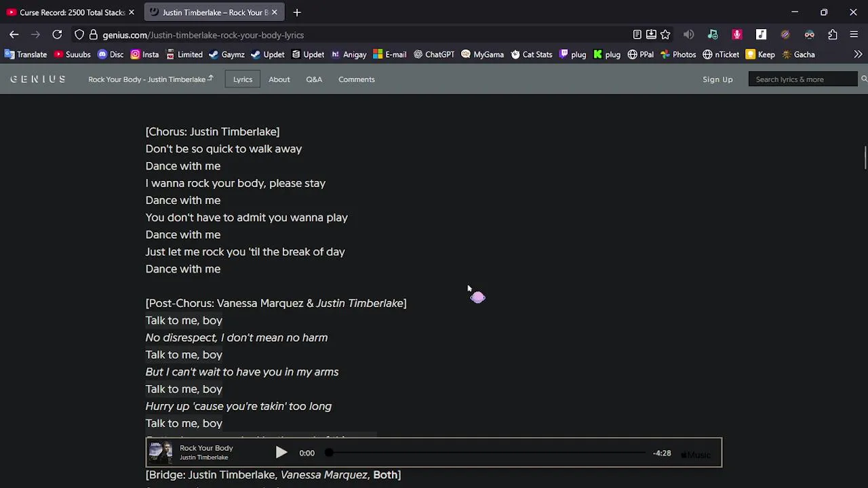Open the glasses-face extension icon

[x=809, y=35]
